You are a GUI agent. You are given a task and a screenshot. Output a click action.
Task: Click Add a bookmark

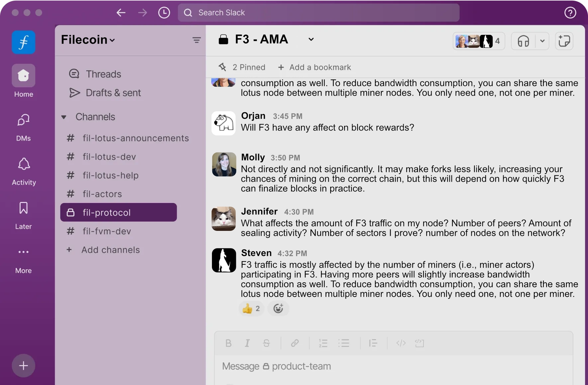coord(314,67)
